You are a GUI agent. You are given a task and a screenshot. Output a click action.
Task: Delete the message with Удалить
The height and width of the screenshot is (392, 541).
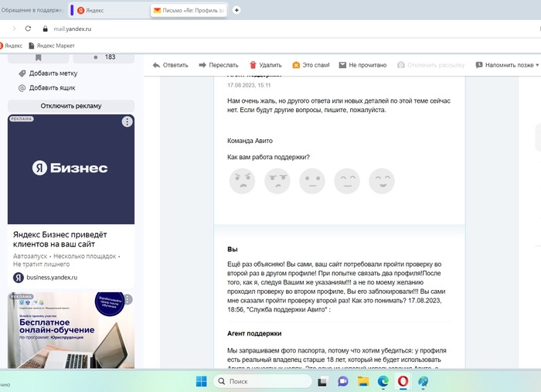coord(265,65)
